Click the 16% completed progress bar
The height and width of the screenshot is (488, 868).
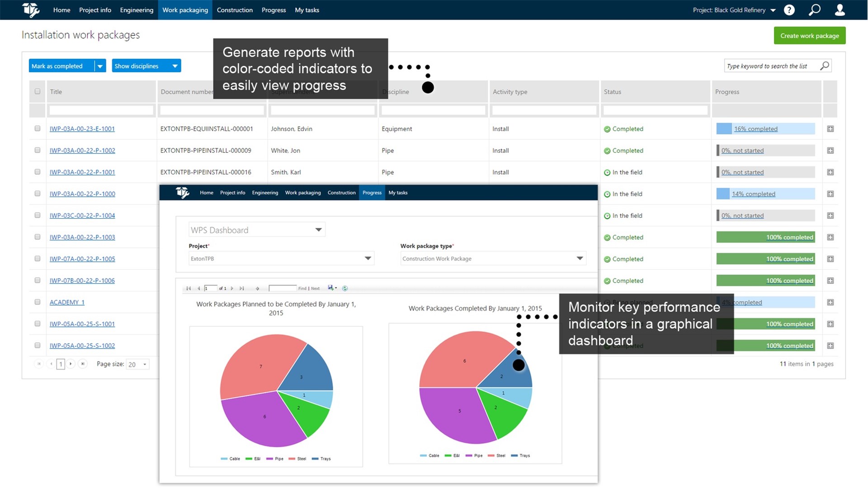pos(755,129)
